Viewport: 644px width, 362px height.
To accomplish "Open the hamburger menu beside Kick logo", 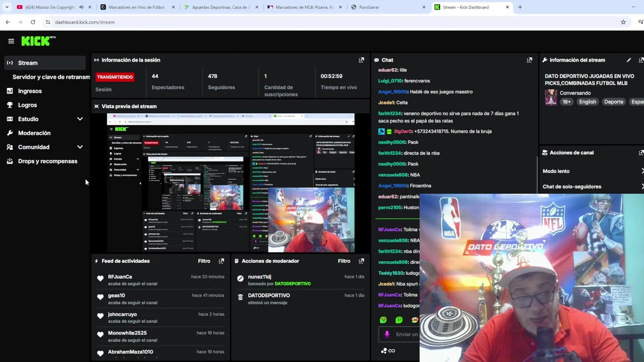I will (x=11, y=41).
